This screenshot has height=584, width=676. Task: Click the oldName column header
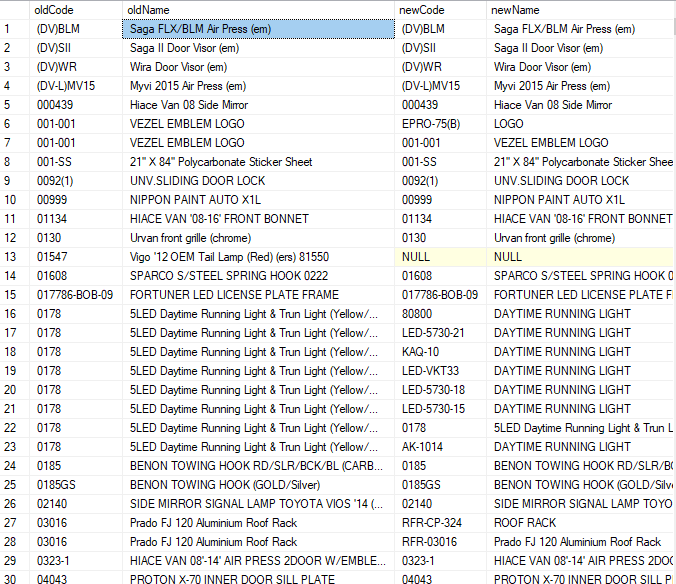258,10
